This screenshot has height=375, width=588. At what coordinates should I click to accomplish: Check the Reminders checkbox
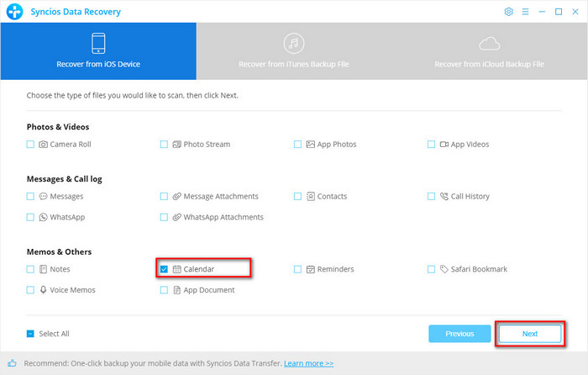(297, 269)
